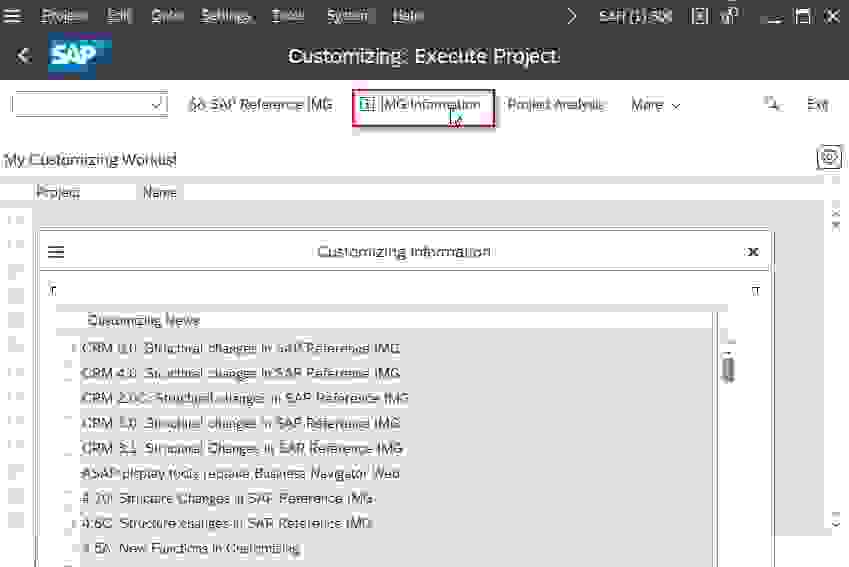Expand the system info chevron arrow
Image resolution: width=849 pixels, height=567 pixels.
click(x=572, y=16)
